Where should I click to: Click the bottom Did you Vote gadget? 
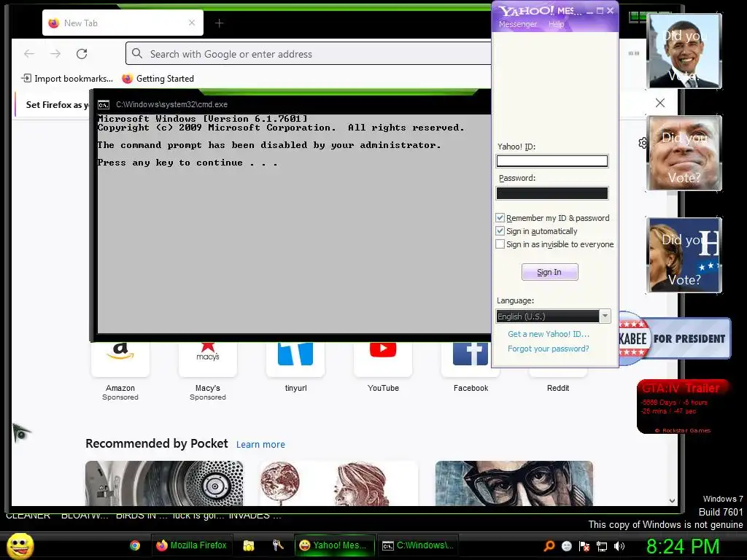tap(684, 254)
